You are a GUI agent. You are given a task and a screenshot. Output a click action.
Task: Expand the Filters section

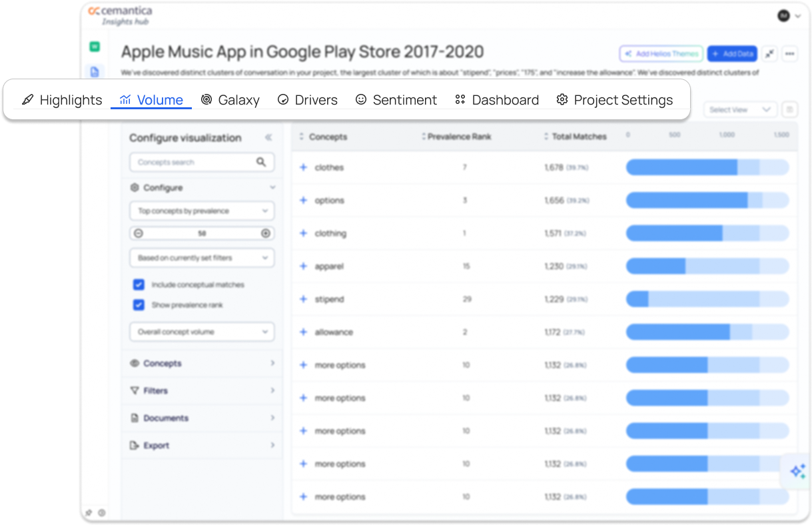pos(202,390)
